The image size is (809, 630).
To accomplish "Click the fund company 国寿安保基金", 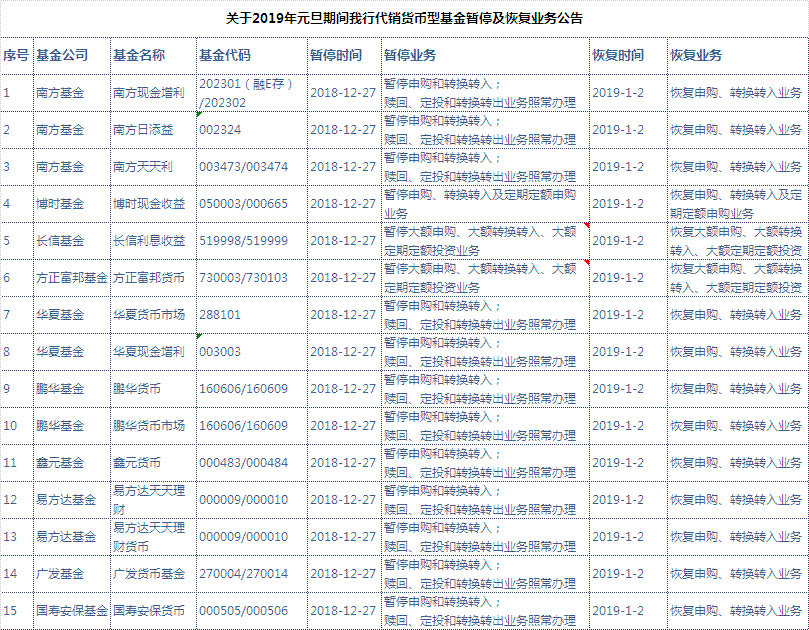I will tap(71, 610).
